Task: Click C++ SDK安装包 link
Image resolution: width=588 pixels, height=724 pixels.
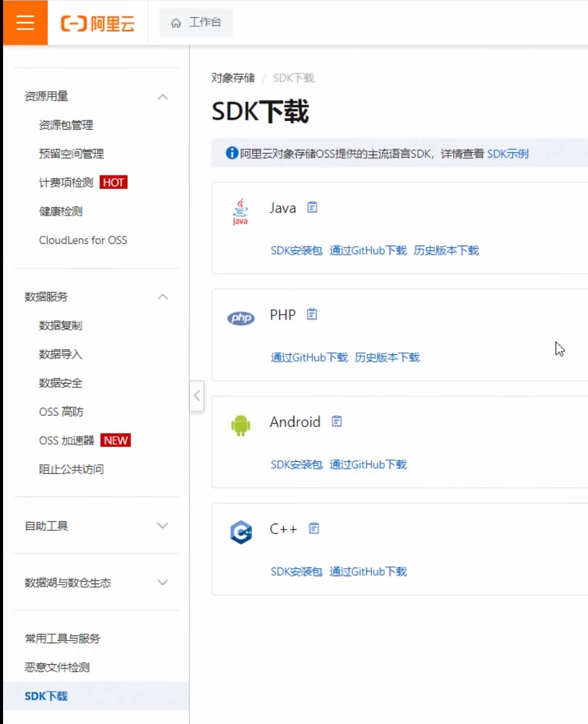Action: click(297, 572)
